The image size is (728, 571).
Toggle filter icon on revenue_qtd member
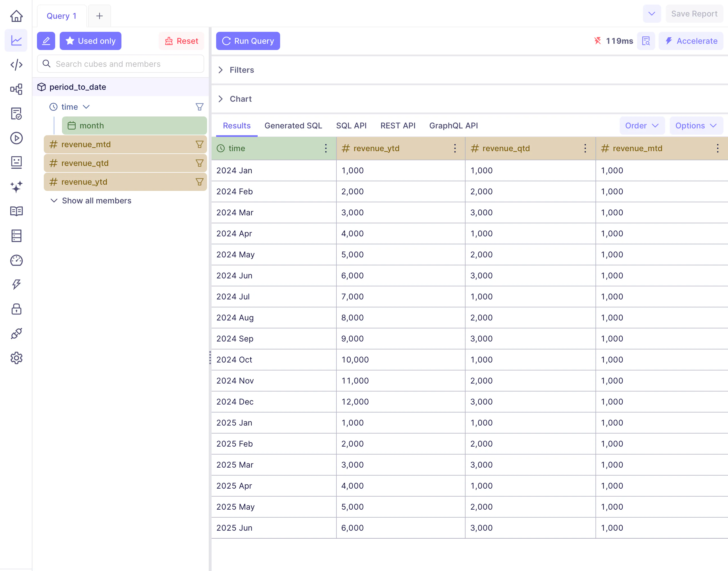(x=199, y=163)
